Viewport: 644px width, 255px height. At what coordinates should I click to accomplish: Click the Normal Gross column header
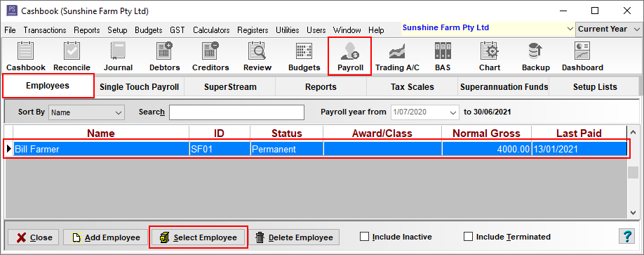click(x=487, y=133)
